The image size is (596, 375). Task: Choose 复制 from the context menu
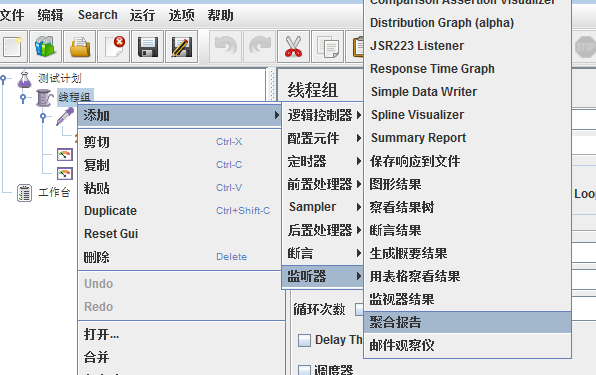pyautogui.click(x=179, y=165)
